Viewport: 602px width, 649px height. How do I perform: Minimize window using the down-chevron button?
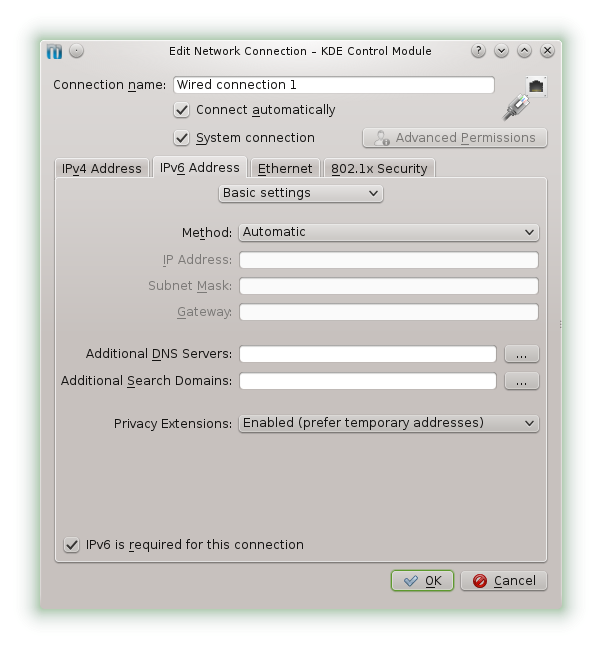click(x=501, y=51)
